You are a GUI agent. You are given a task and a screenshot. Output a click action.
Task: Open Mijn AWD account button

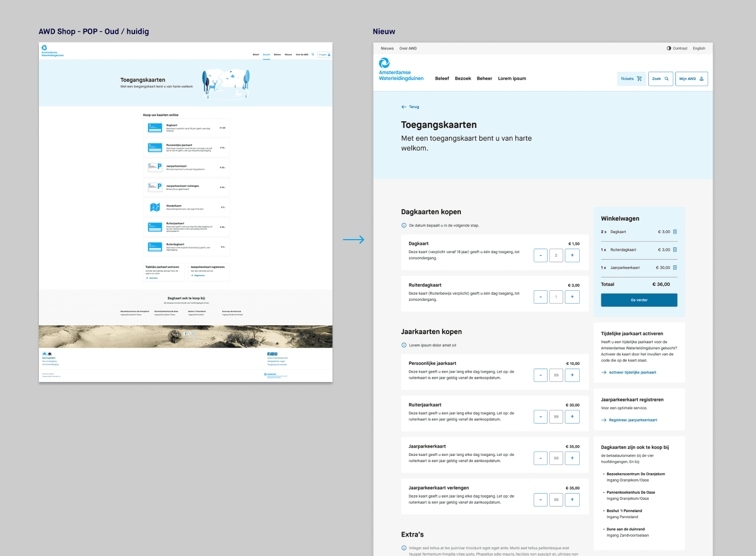tap(692, 79)
